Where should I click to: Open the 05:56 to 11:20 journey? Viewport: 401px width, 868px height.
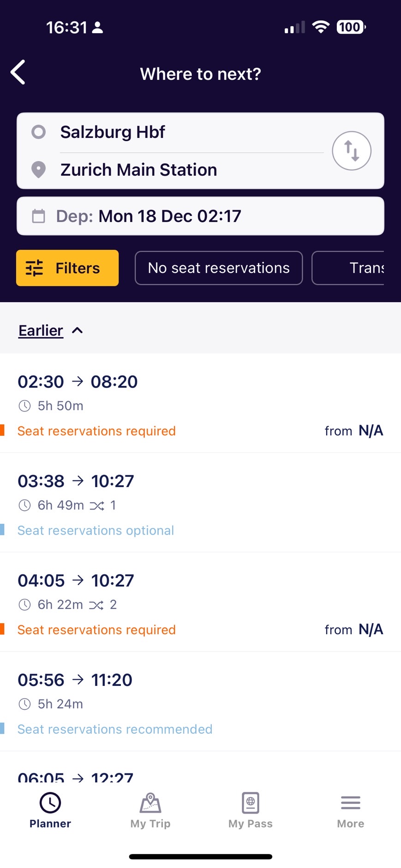pyautogui.click(x=200, y=702)
